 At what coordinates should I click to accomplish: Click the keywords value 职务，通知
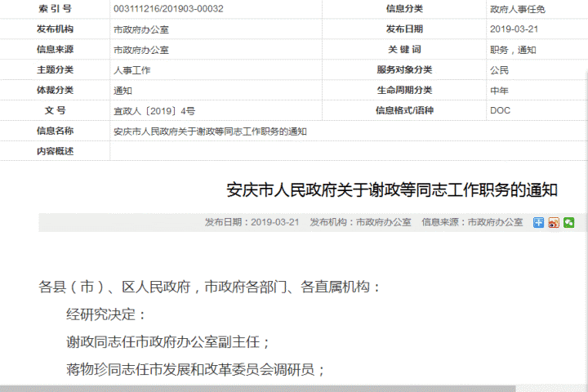pos(513,50)
